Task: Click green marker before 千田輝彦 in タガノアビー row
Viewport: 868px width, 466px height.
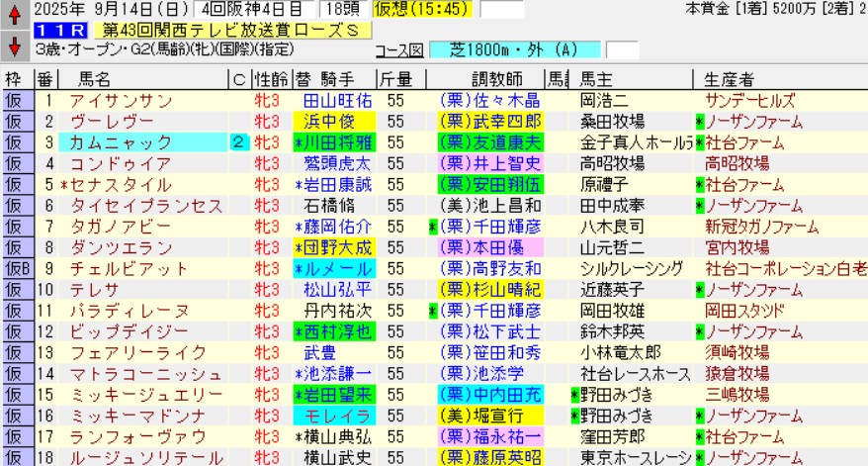Action: click(433, 227)
